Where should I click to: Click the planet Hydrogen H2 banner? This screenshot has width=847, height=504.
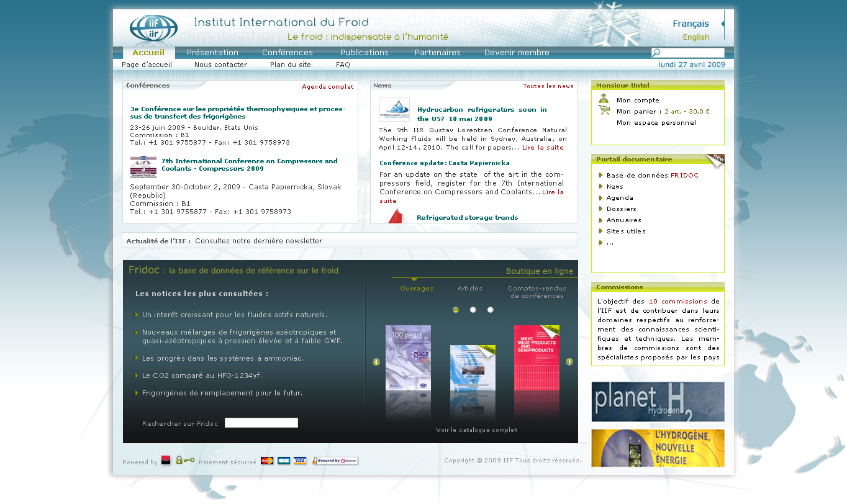[658, 402]
